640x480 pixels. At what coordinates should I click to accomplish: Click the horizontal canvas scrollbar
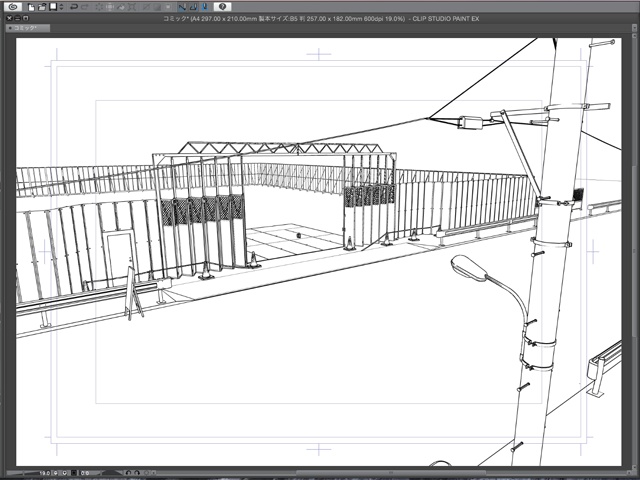(390, 473)
